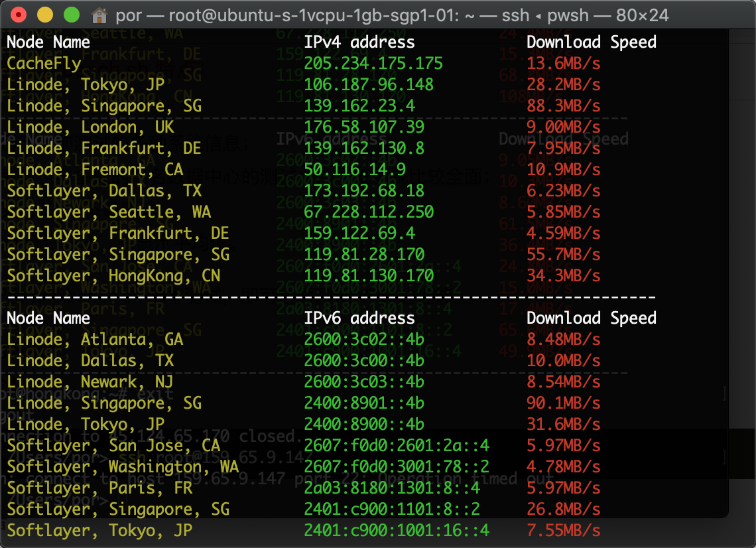Image resolution: width=756 pixels, height=548 pixels.
Task: Select the 28.2MB/s speed value
Action: click(563, 85)
